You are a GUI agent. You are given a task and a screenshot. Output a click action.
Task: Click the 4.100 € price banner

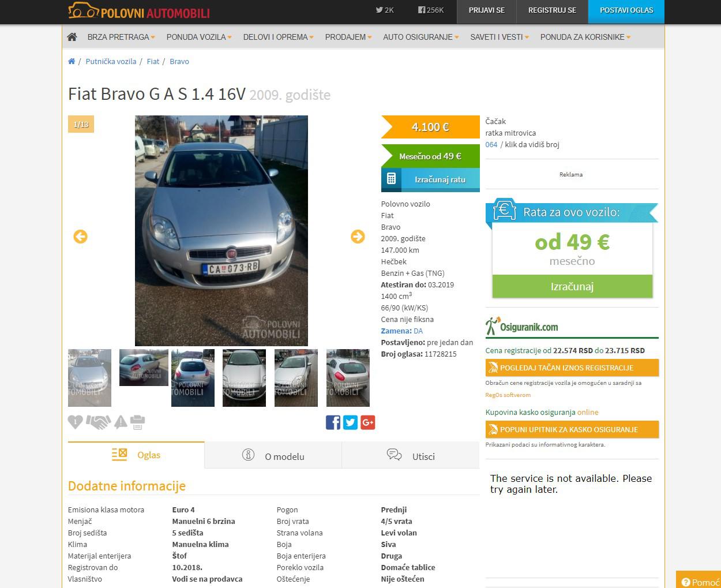click(x=430, y=127)
